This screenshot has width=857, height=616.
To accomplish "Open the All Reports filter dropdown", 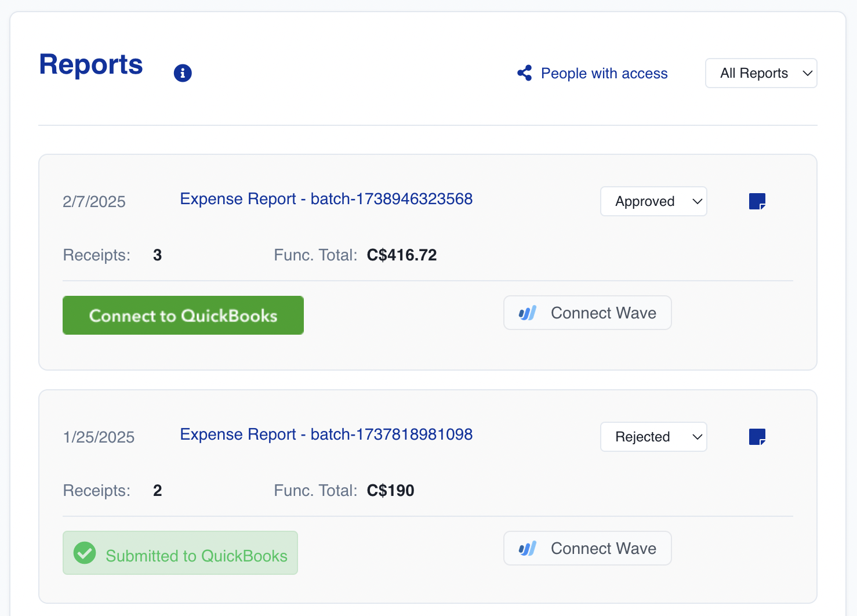I will (x=761, y=73).
